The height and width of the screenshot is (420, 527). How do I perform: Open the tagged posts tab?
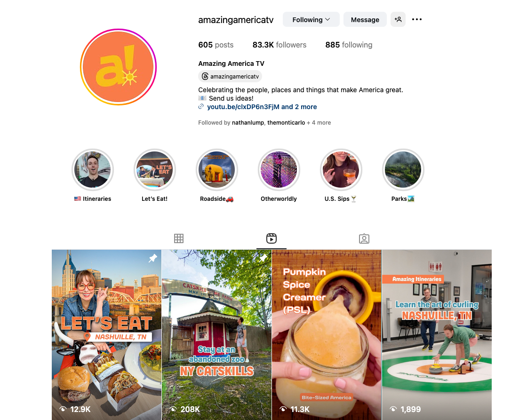point(364,238)
